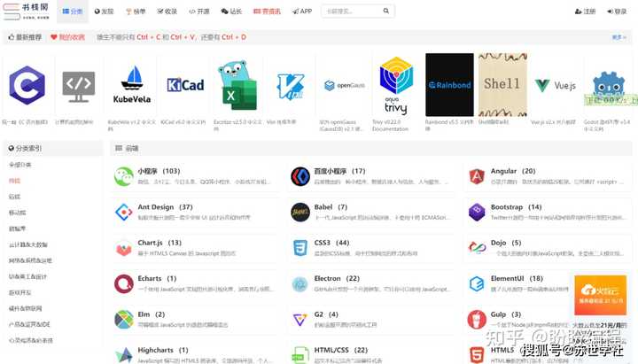Click the Bootstrap logo icon
Image resolution: width=638 pixels, height=364 pixels.
[x=477, y=212]
